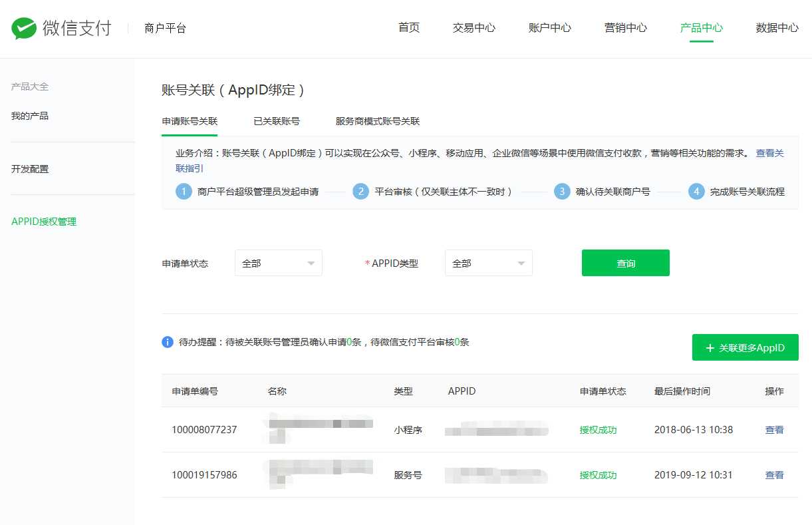Select APPID授权管理 in sidebar
This screenshot has height=525, width=812.
pos(44,222)
